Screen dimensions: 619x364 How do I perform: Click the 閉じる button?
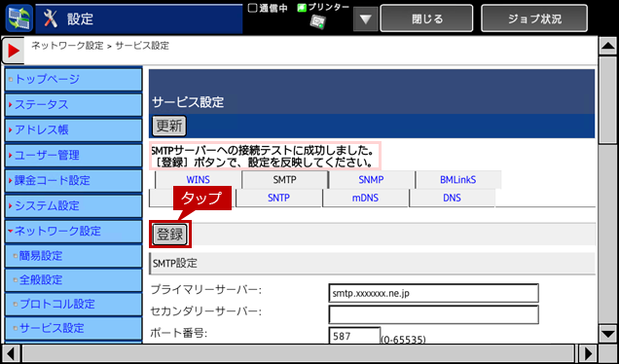click(426, 18)
